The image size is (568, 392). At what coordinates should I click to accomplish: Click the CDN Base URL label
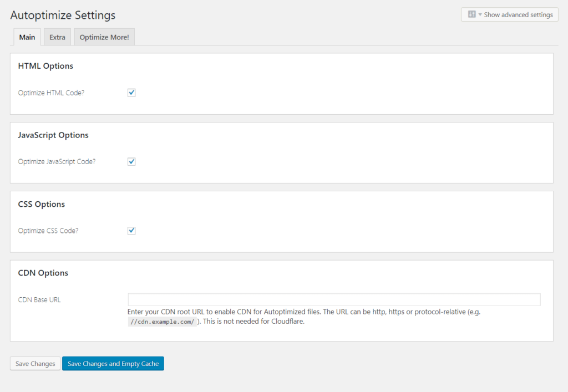[39, 300]
